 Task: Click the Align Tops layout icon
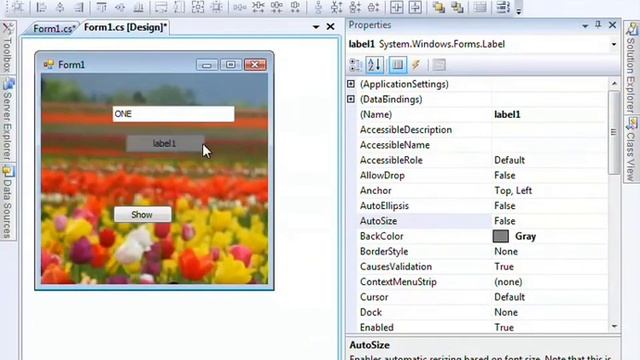click(x=101, y=7)
